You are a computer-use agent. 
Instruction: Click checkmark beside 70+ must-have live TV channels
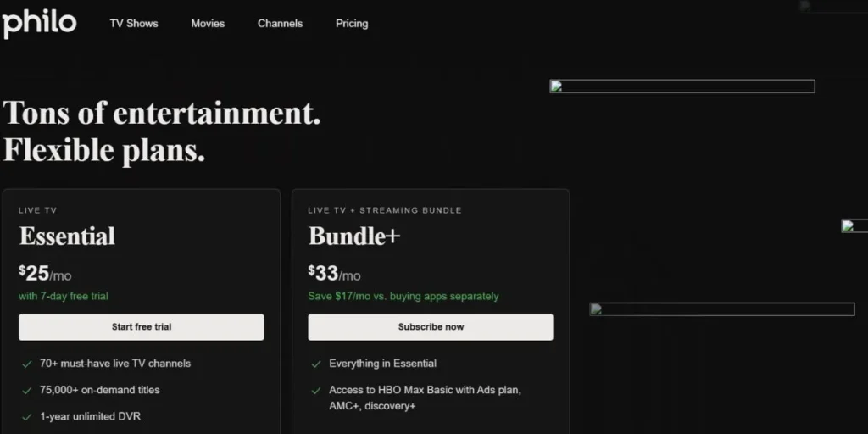tap(27, 364)
